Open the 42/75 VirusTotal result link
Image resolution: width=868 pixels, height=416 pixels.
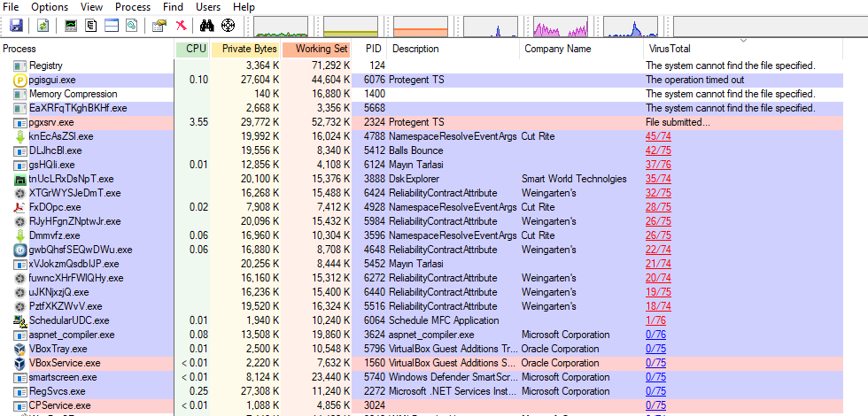click(x=658, y=150)
